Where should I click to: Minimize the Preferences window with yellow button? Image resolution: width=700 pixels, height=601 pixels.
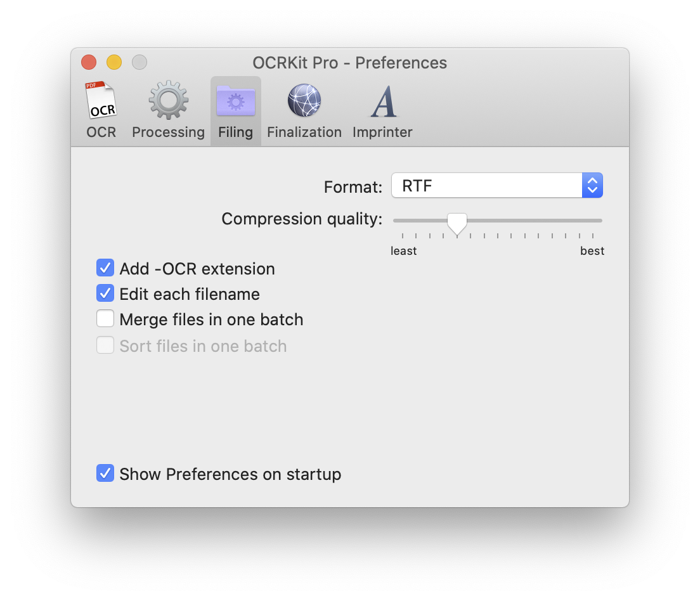(114, 62)
